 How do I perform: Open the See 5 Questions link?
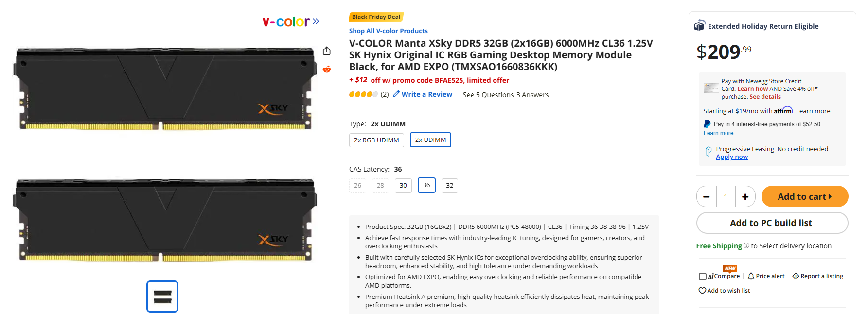pyautogui.click(x=488, y=95)
